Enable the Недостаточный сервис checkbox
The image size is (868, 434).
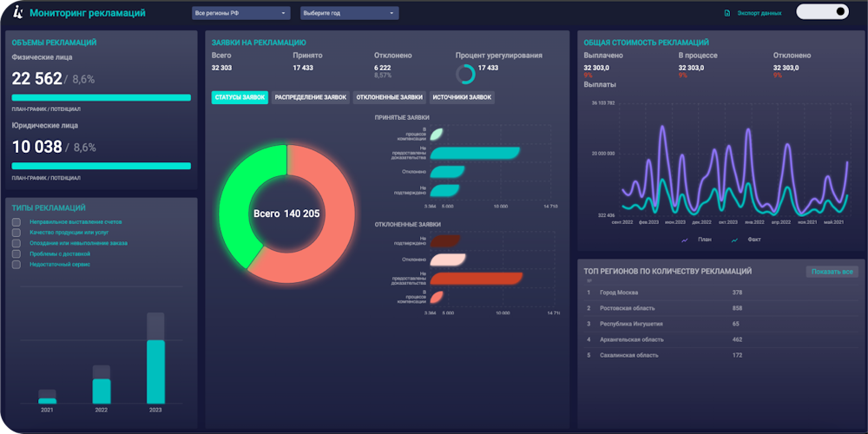click(16, 264)
